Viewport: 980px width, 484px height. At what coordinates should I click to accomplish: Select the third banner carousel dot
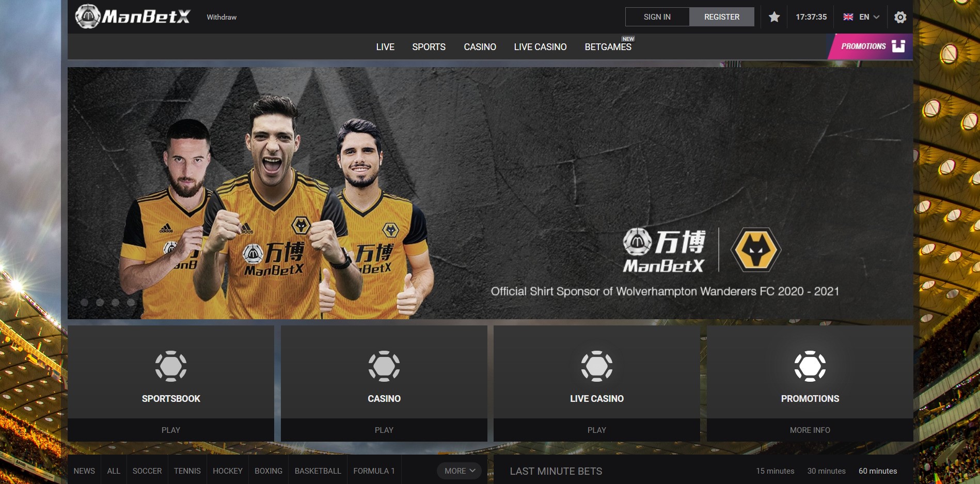click(116, 303)
